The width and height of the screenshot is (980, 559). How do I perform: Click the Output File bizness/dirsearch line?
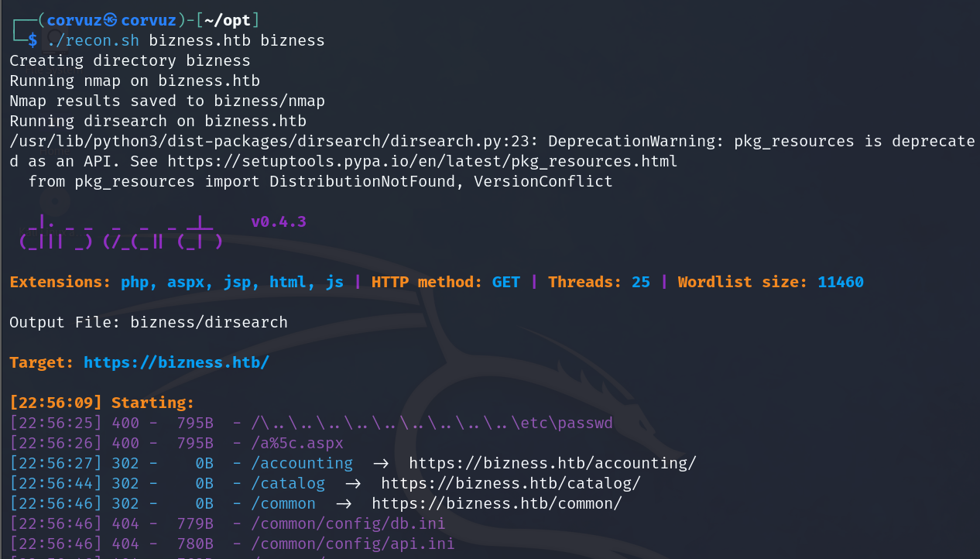(x=149, y=322)
